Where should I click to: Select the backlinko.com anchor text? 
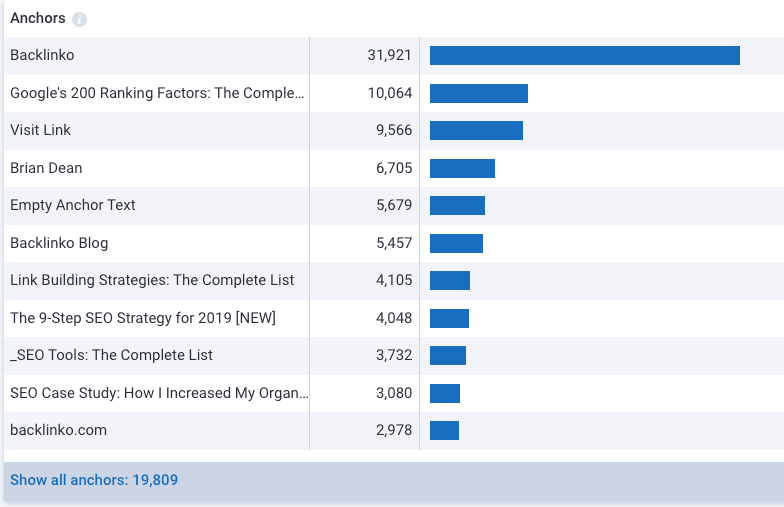(58, 430)
